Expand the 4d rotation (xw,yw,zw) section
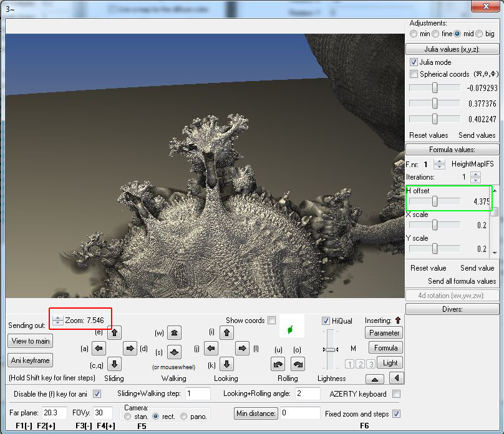The width and height of the screenshot is (504, 434). (452, 296)
